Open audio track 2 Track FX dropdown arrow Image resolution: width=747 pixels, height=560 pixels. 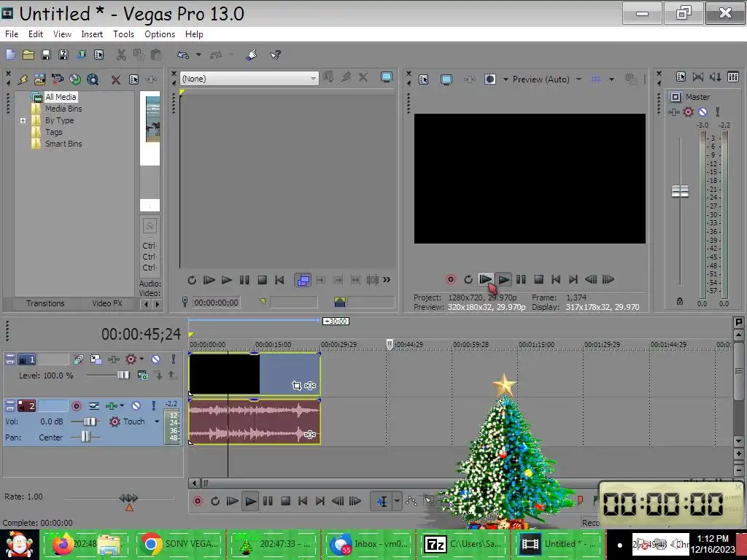122,405
